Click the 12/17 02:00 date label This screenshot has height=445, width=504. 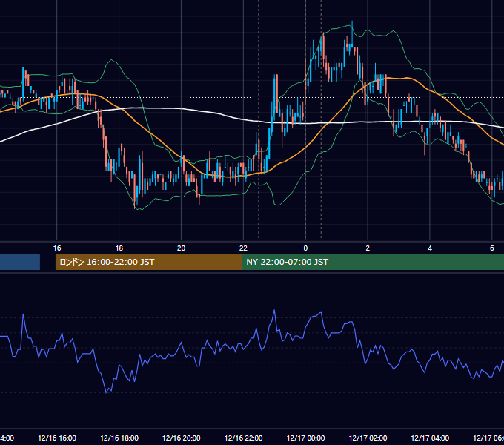point(368,438)
